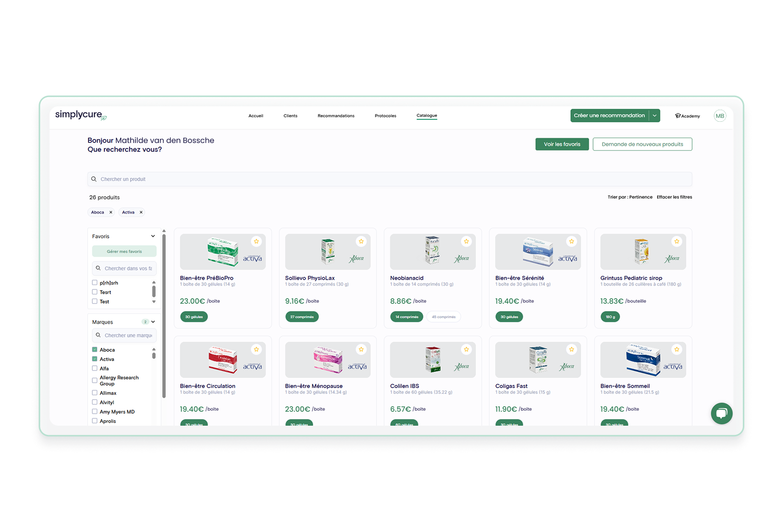Uncheck the Activa brand checkbox
The height and width of the screenshot is (532, 783).
coord(95,359)
